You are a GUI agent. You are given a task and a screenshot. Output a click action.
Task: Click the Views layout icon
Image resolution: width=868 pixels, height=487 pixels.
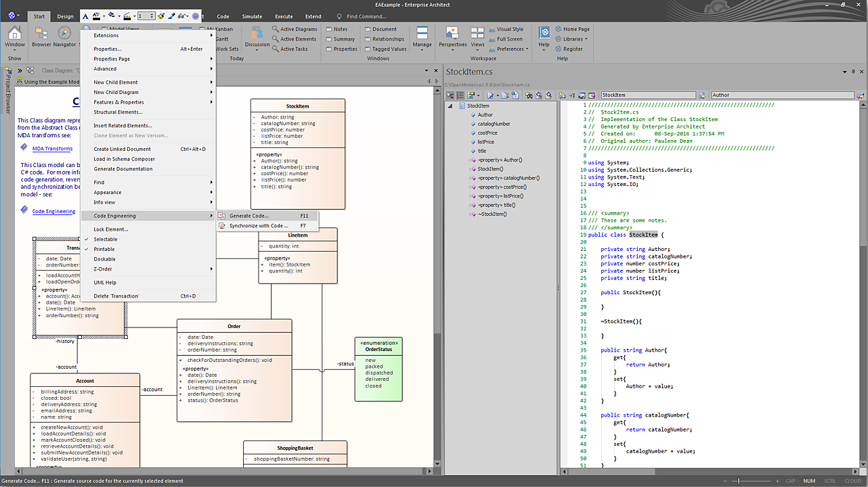click(x=477, y=34)
